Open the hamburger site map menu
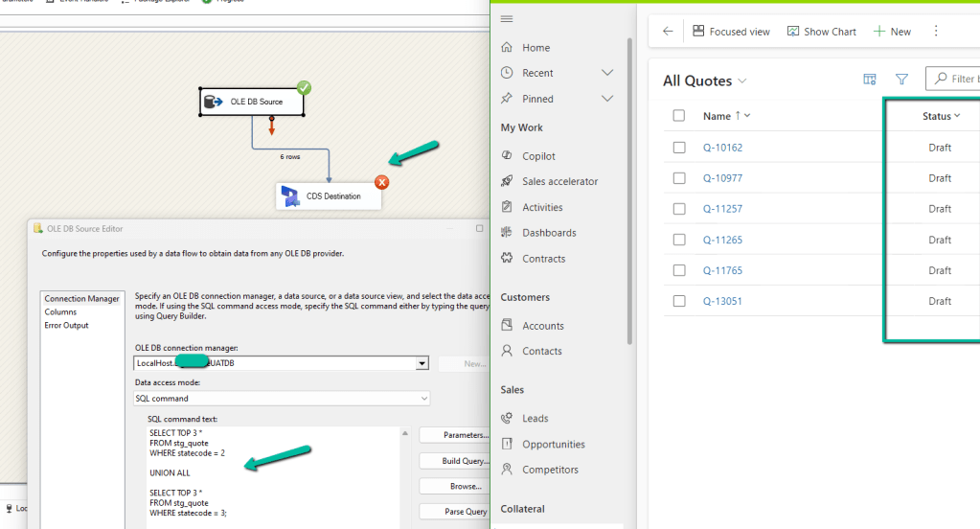980x529 pixels. 507,19
